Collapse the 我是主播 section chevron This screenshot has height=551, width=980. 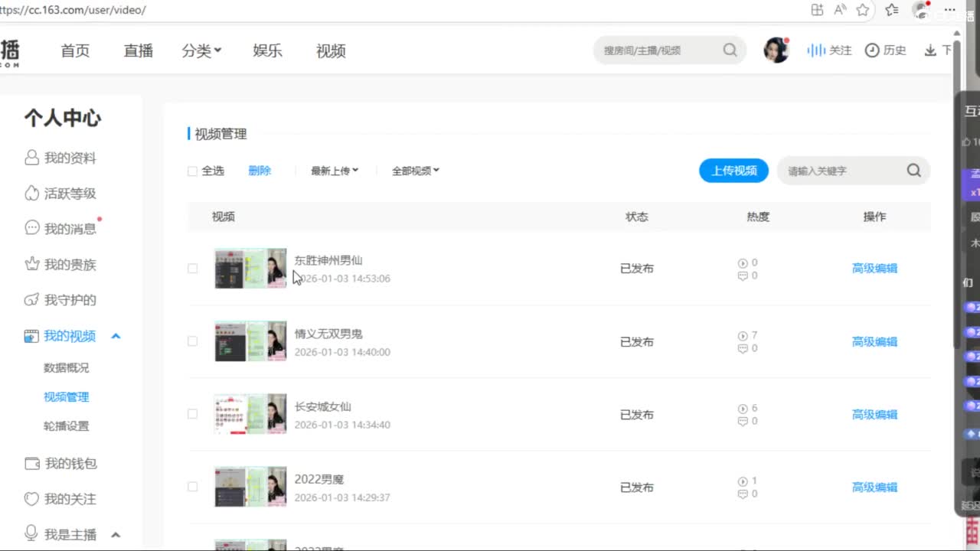[116, 535]
